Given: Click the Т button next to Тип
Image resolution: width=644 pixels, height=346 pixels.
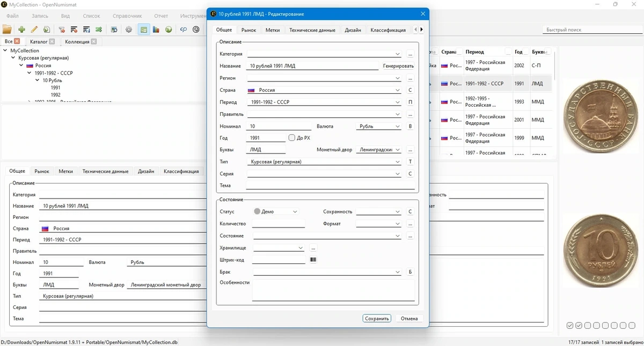Looking at the screenshot, I should tap(410, 161).
